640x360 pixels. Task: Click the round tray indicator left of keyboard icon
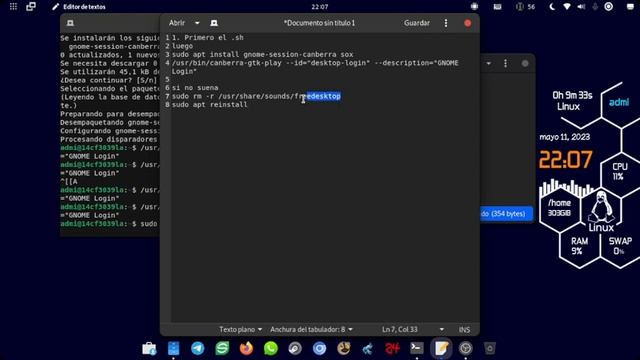[x=474, y=7]
